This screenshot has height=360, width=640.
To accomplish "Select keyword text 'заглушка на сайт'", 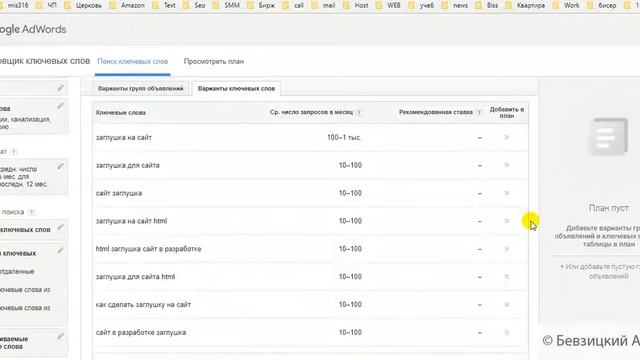I will click(124, 138).
